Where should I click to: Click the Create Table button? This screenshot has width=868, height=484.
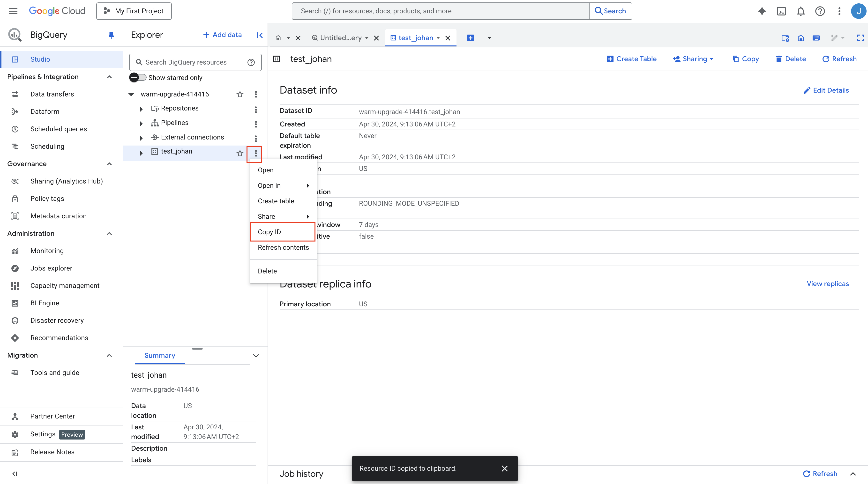pos(631,59)
